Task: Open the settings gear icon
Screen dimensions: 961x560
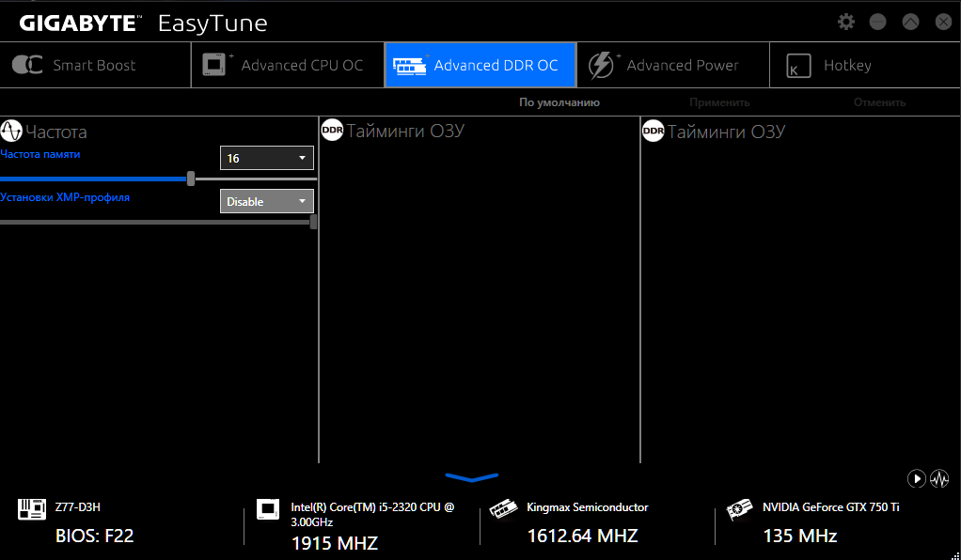Action: [845, 22]
